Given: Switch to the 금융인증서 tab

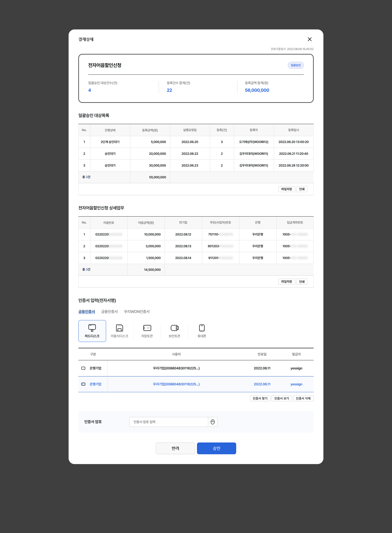Looking at the screenshot, I should pos(109,312).
